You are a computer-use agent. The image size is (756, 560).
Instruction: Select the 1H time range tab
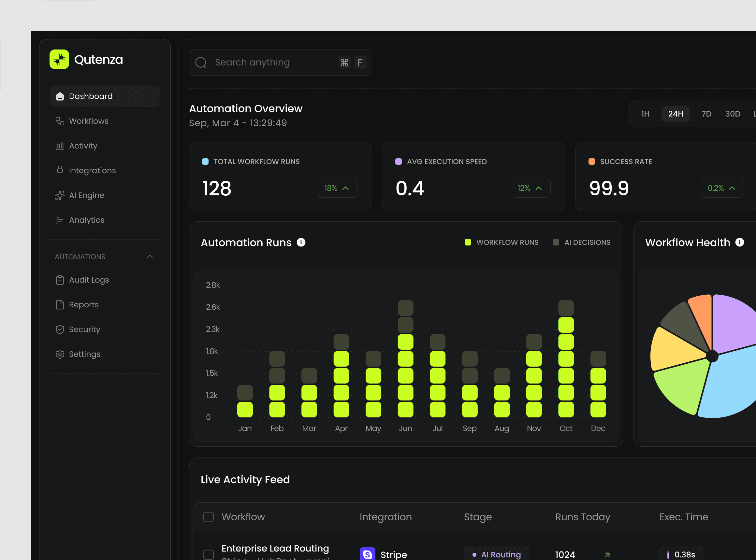tap(645, 114)
